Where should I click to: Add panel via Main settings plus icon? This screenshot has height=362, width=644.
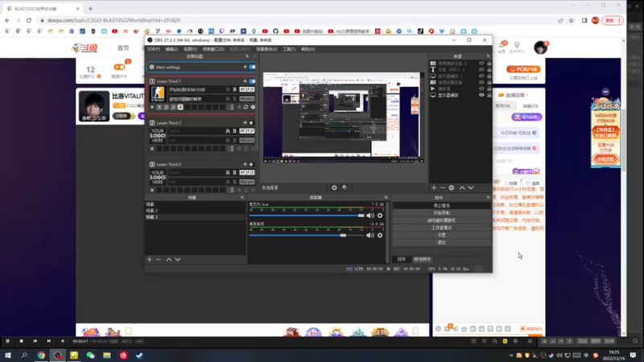coord(246,67)
